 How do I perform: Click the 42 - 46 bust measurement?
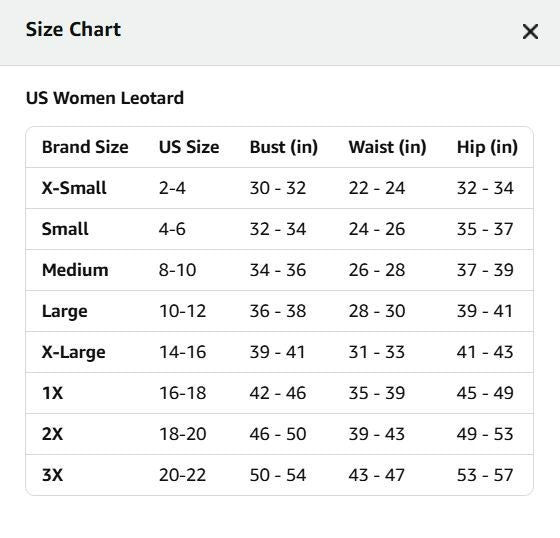click(278, 393)
